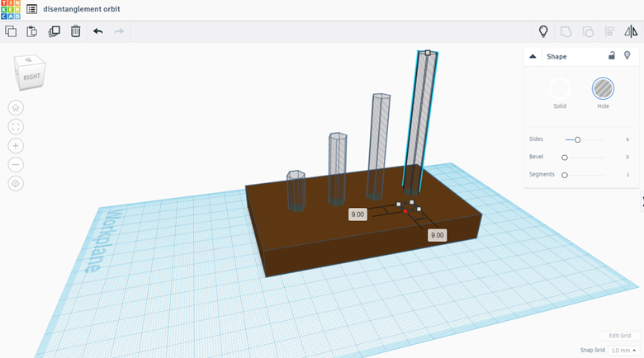Click the Sides value 6
644x358 pixels.
(x=627, y=139)
